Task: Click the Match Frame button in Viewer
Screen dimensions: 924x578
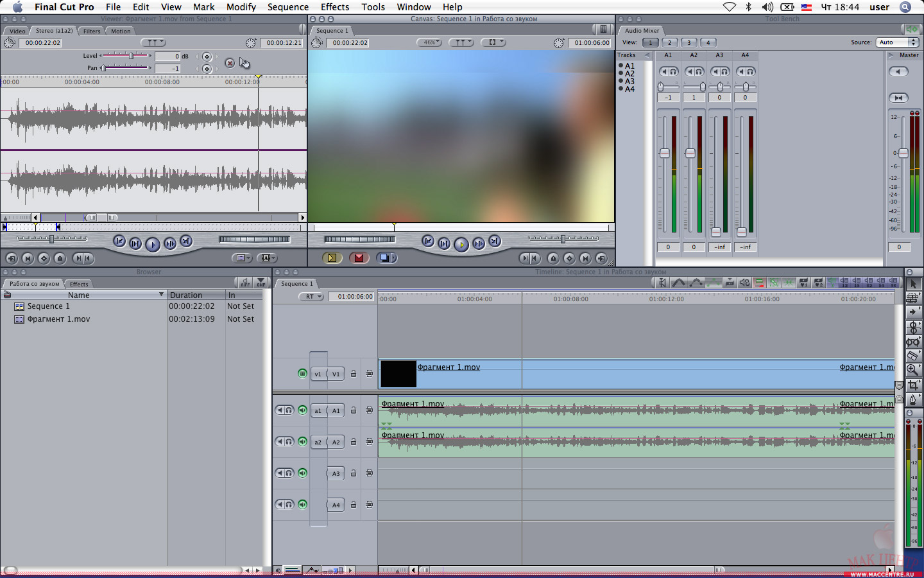Action: tap(12, 258)
